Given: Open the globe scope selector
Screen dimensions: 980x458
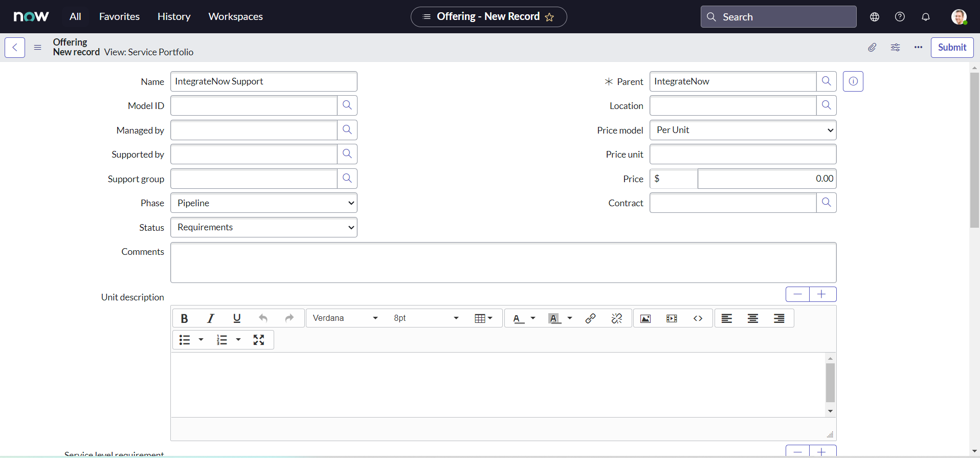Looking at the screenshot, I should pos(875,17).
